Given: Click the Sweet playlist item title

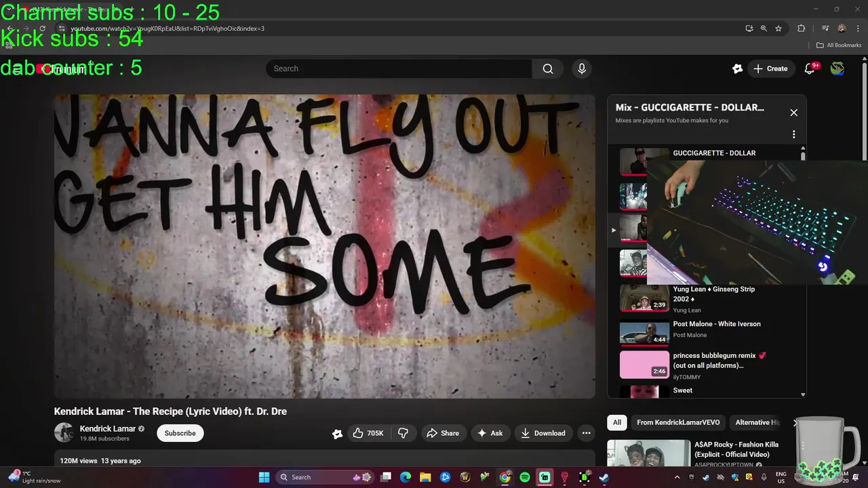Looking at the screenshot, I should click(x=682, y=390).
